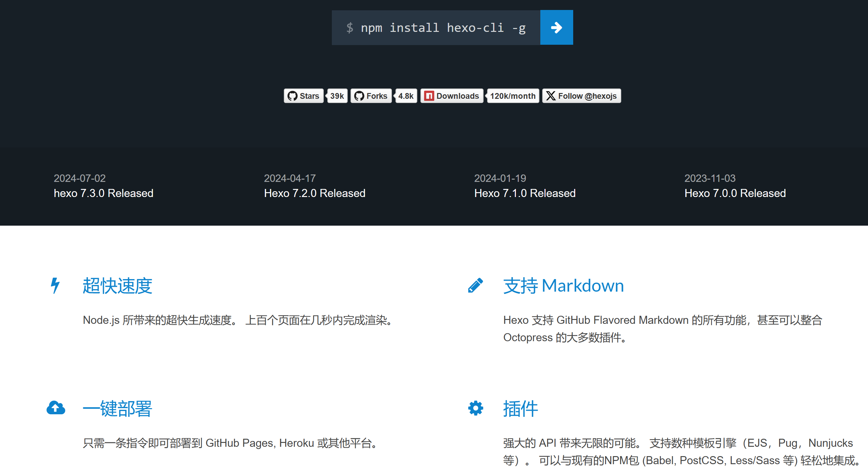Open the GitHub Forks badge
Image resolution: width=868 pixels, height=469 pixels.
(x=371, y=96)
